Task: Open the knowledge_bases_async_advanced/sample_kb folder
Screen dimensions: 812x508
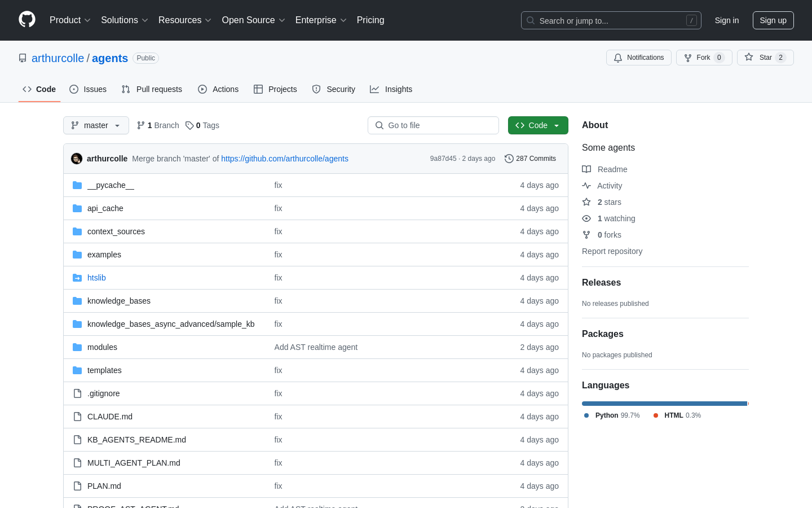Action: (171, 324)
